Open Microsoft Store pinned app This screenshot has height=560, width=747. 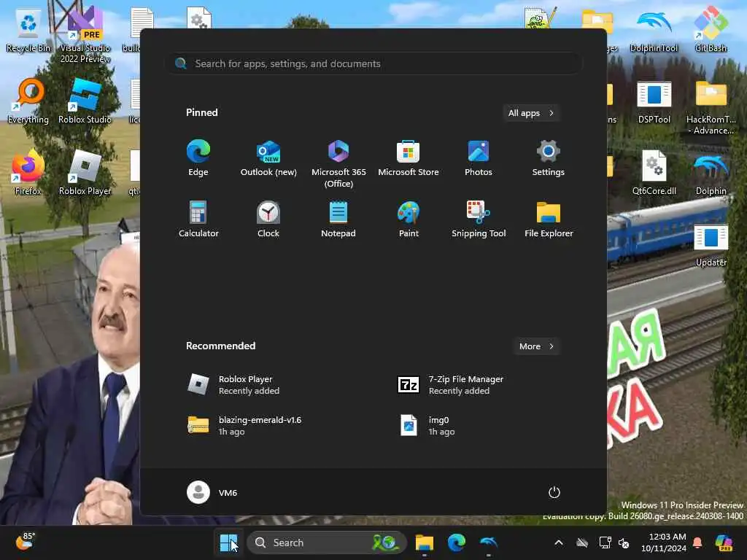409,158
